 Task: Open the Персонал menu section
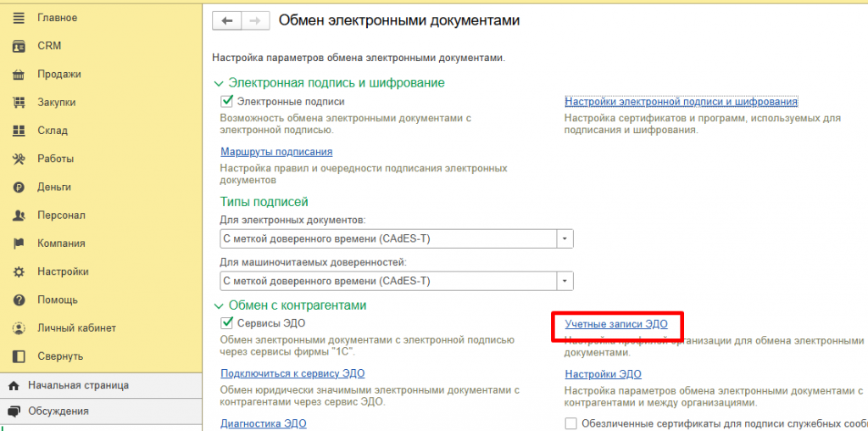tap(61, 215)
